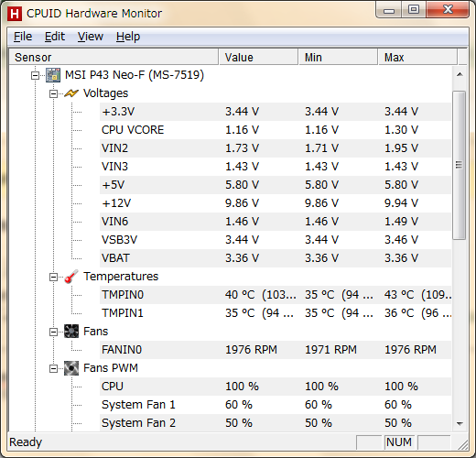The image size is (476, 458).
Task: Select the TMPIN0 temperature row
Action: coord(276,295)
